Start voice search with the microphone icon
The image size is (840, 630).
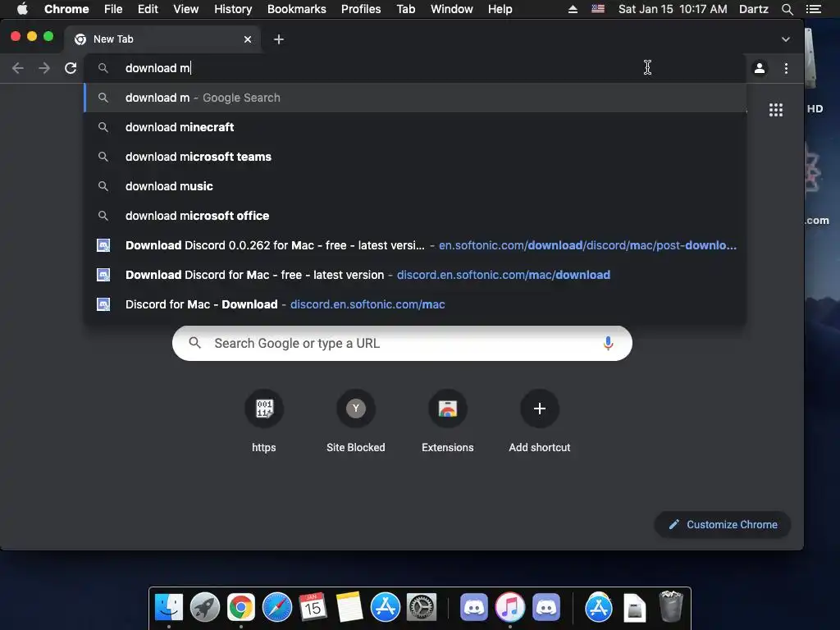608,343
